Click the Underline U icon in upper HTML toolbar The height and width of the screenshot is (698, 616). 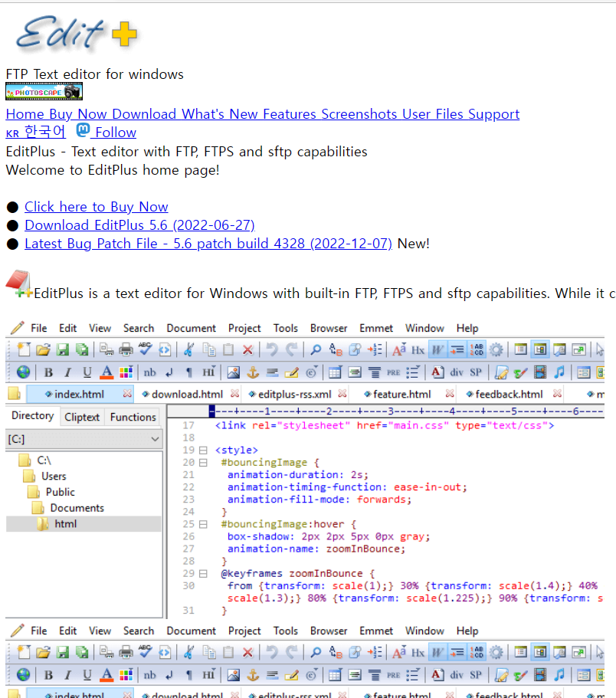87,372
